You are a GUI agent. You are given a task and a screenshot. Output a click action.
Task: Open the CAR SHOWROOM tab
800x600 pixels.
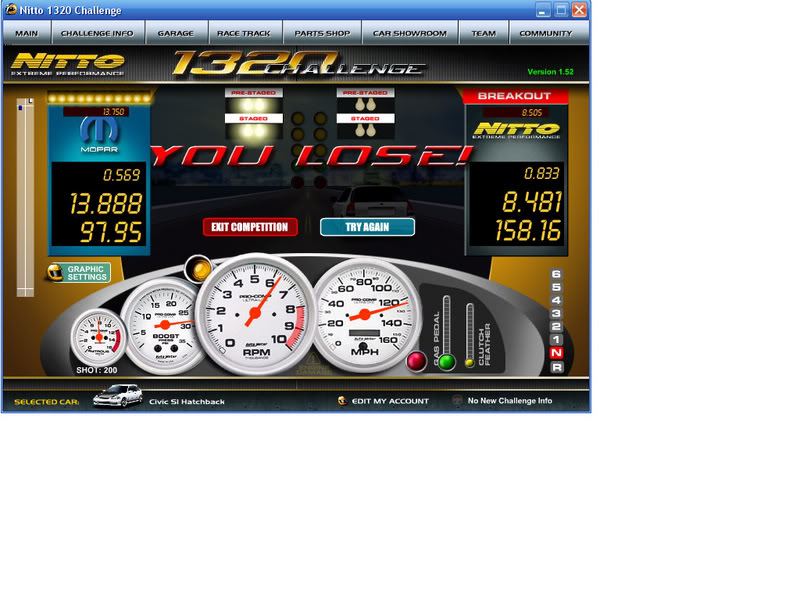[410, 33]
